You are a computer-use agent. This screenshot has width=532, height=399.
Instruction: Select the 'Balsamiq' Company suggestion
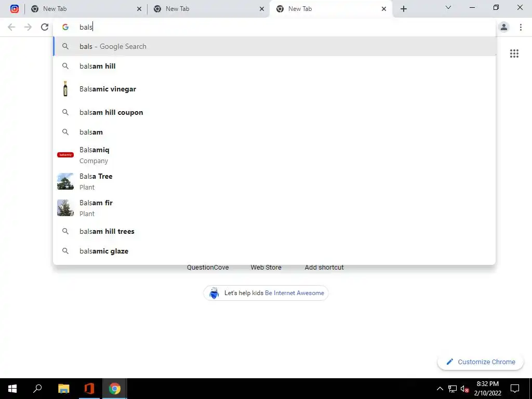[x=274, y=155]
